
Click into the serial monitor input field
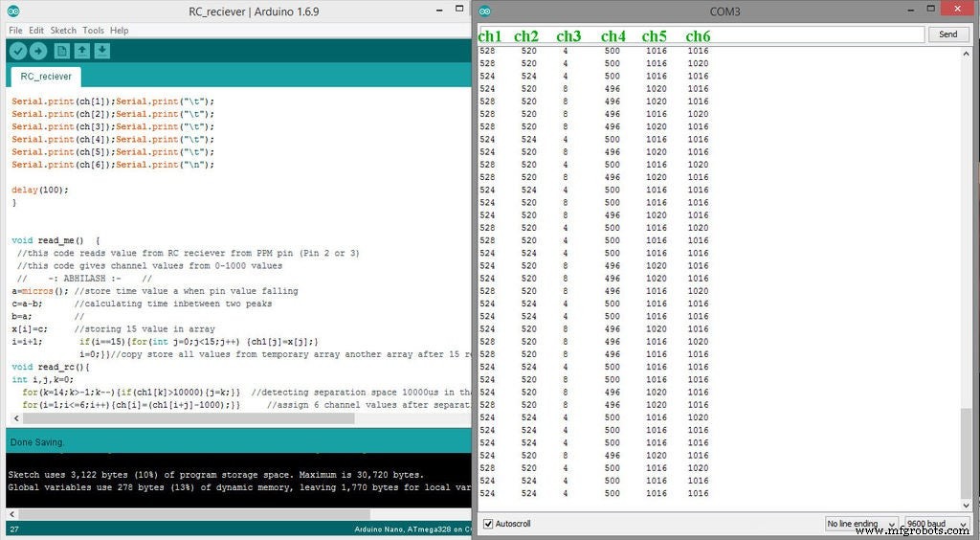click(x=702, y=35)
